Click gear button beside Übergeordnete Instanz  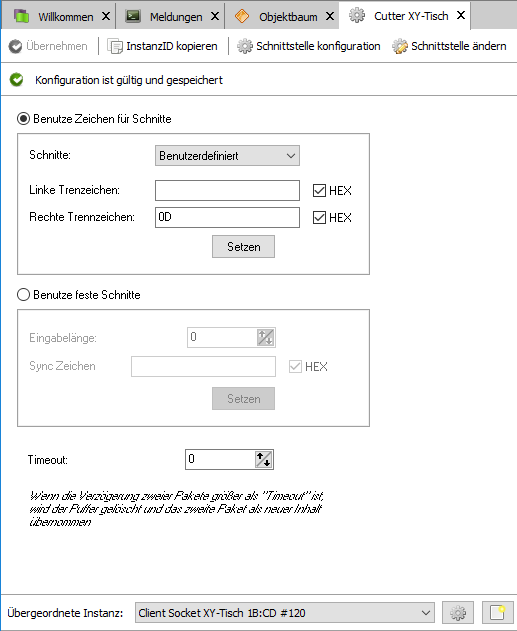click(x=457, y=613)
